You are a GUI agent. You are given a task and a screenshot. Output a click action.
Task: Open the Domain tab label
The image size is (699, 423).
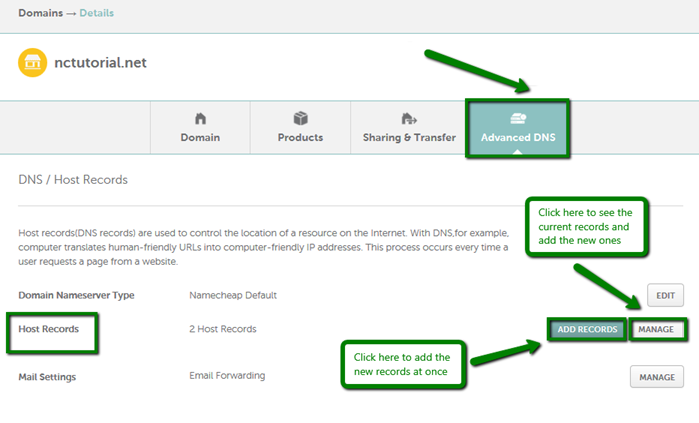[200, 137]
